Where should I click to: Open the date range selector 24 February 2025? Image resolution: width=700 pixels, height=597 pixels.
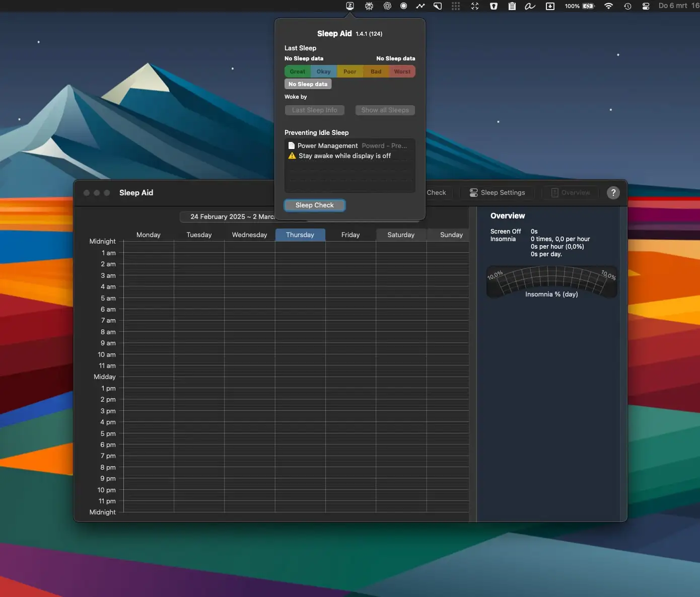[227, 216]
